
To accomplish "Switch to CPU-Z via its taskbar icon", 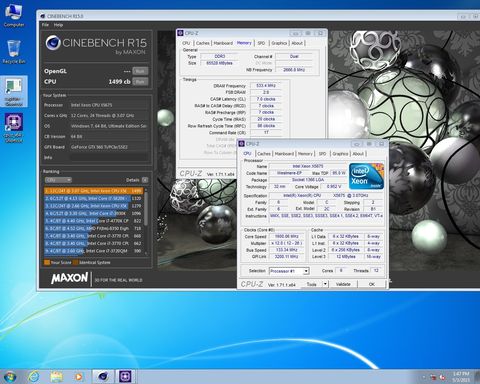I will pyautogui.click(x=125, y=377).
